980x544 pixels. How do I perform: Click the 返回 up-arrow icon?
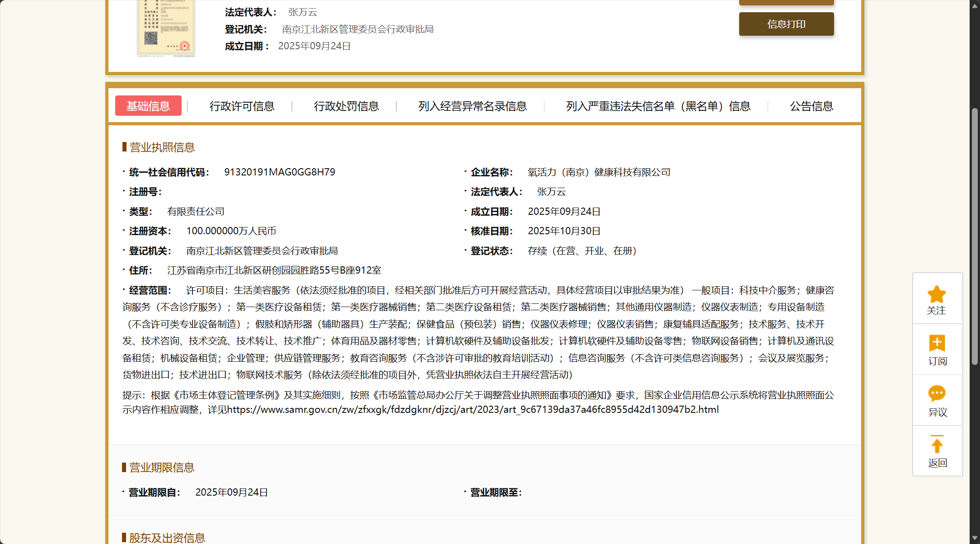[937, 445]
